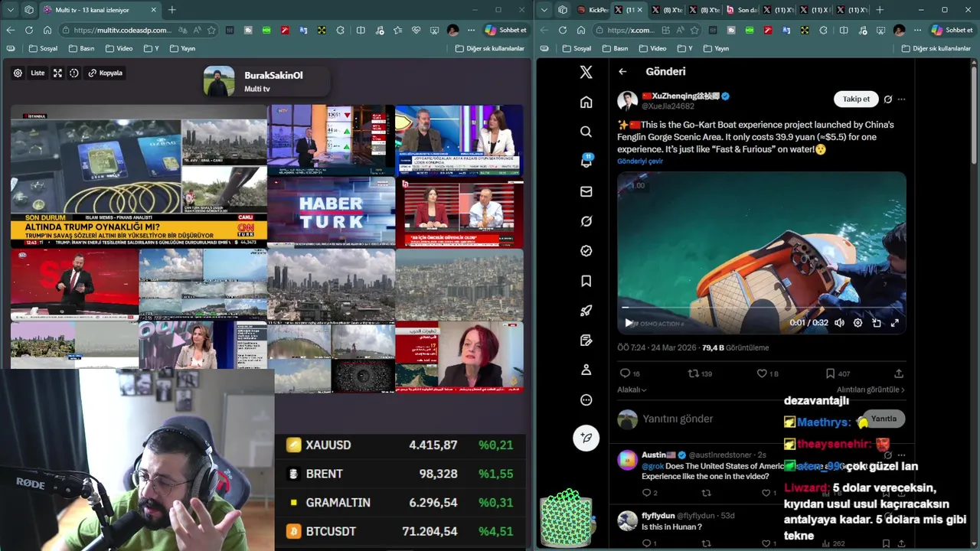
Task: Open X Search from sidebar
Action: [586, 132]
